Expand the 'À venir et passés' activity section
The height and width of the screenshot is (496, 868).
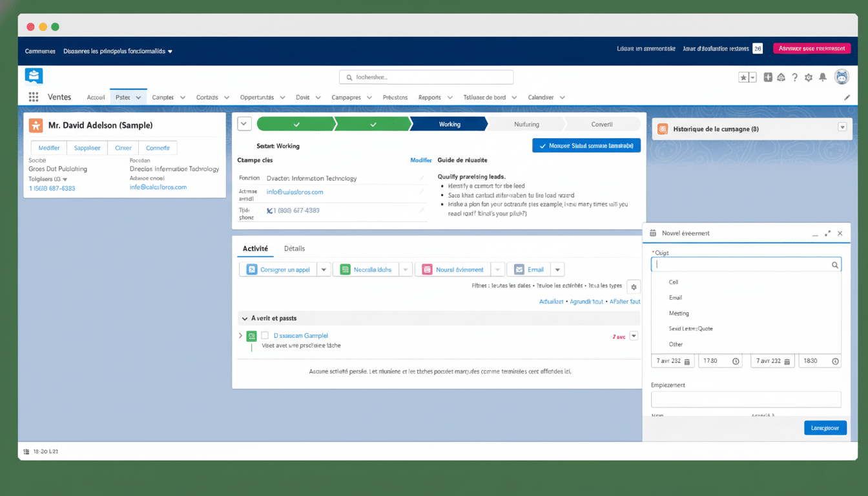(244, 318)
